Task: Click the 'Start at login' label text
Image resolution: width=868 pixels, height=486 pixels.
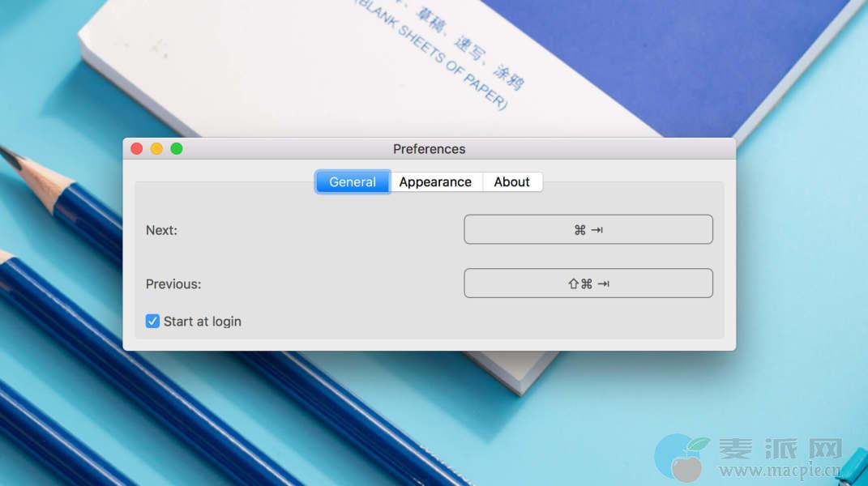Action: tap(203, 322)
